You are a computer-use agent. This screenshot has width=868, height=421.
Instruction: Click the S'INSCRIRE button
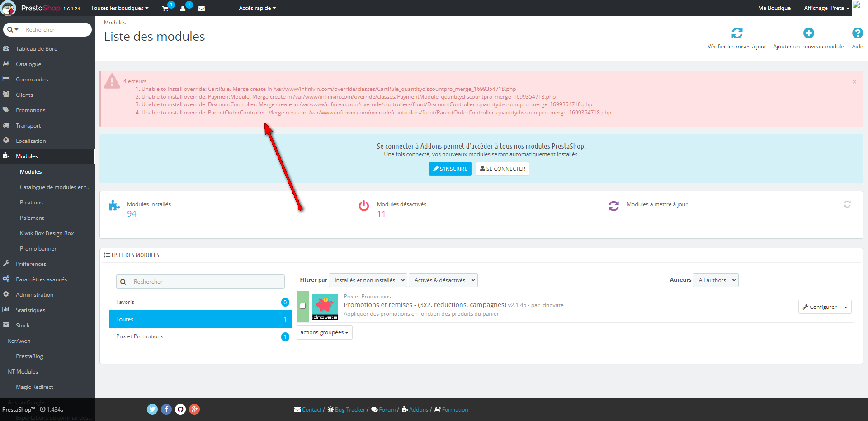coord(450,169)
